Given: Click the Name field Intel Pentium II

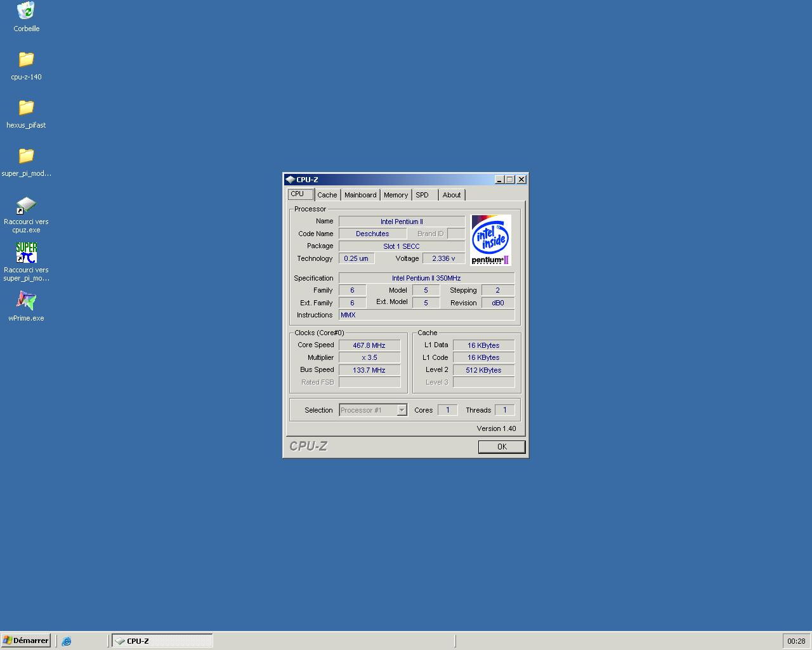Looking at the screenshot, I should (402, 222).
